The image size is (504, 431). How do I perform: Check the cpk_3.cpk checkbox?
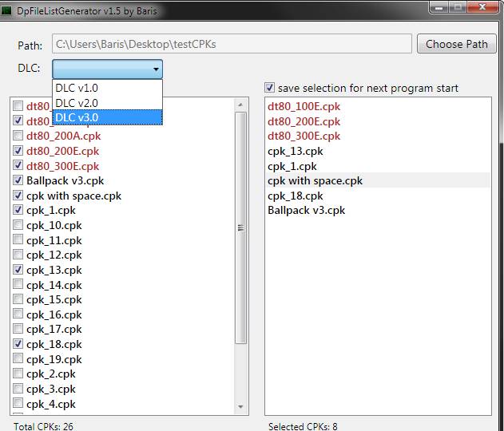click(x=18, y=388)
